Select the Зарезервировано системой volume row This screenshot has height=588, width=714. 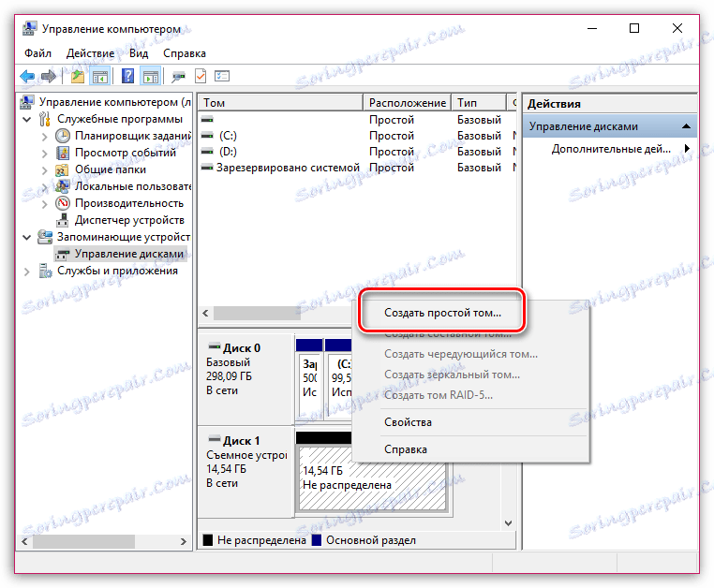pos(357,168)
